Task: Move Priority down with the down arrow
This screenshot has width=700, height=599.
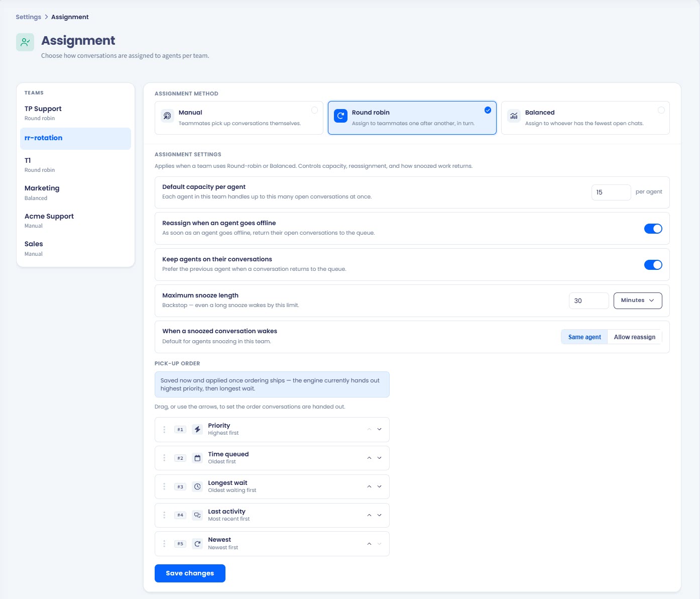Action: point(379,430)
